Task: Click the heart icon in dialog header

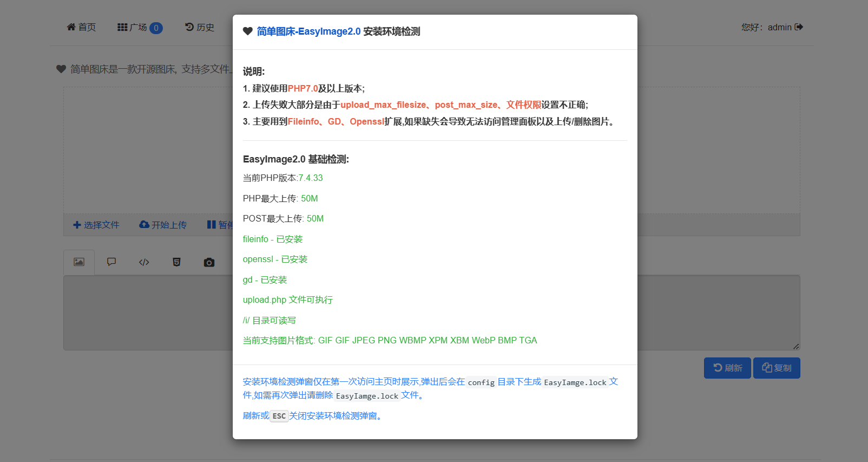Action: (x=248, y=31)
